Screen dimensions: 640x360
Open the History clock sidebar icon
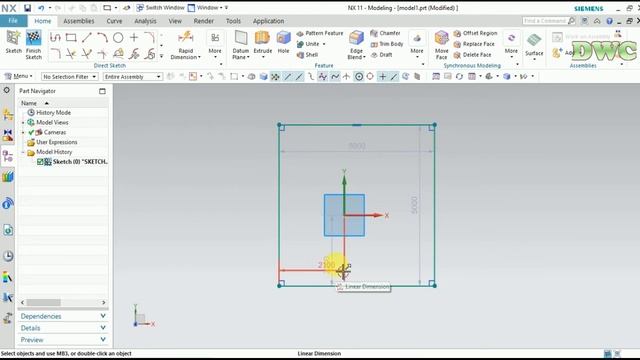pos(8,256)
